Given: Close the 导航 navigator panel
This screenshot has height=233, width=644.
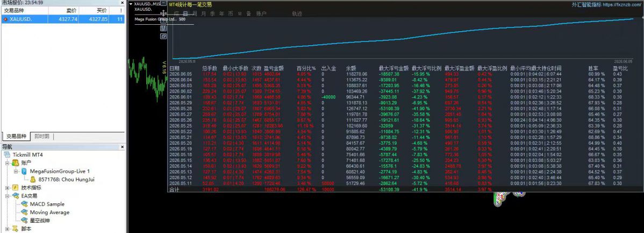Looking at the screenshot, I should 122,146.
